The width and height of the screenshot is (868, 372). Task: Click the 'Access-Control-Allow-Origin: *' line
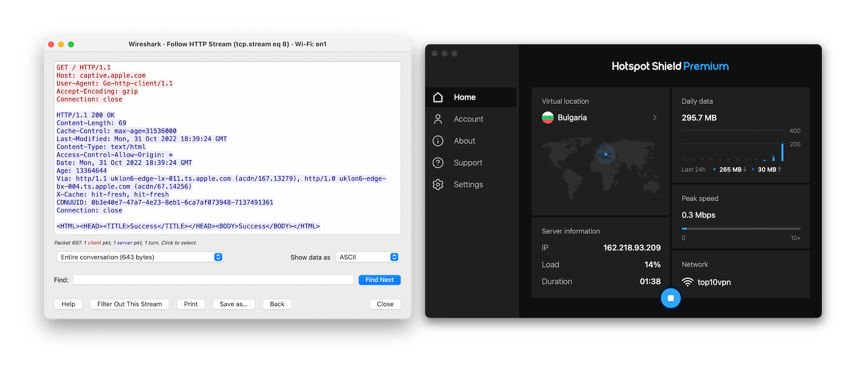(x=115, y=155)
